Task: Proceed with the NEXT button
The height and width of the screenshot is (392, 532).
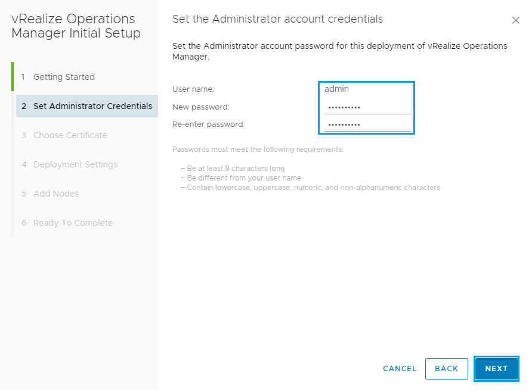Action: pyautogui.click(x=496, y=369)
